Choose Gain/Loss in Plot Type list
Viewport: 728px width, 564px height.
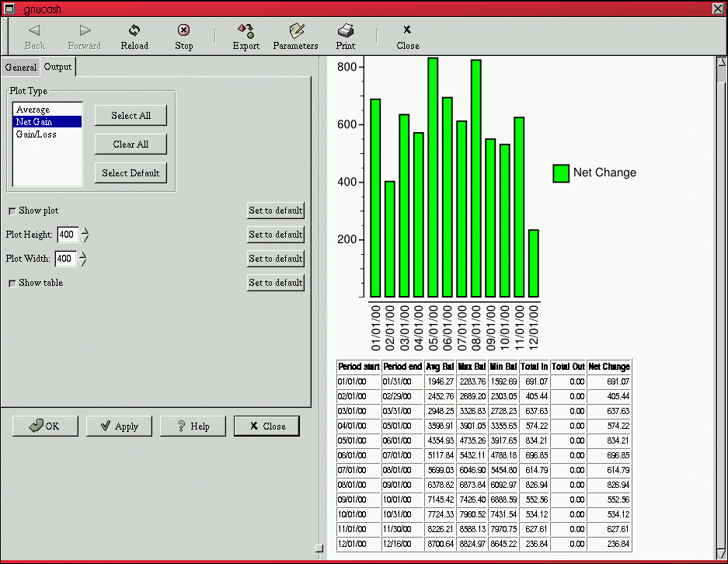(36, 134)
